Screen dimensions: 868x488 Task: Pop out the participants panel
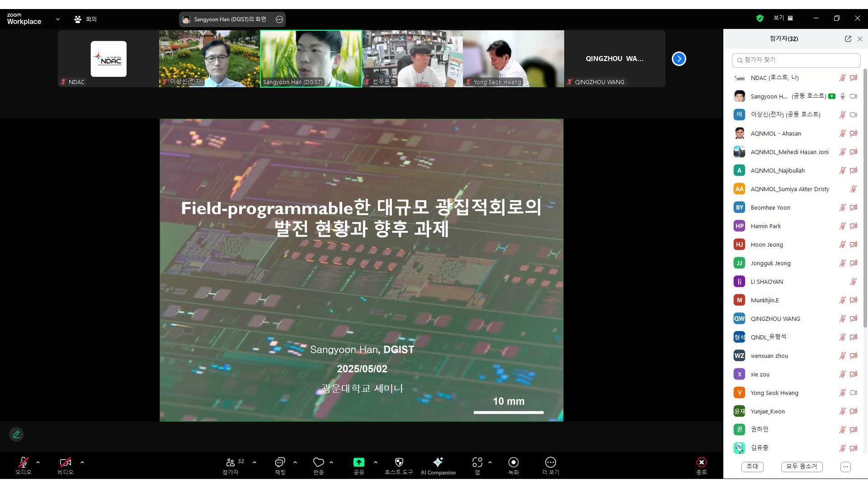click(x=848, y=39)
